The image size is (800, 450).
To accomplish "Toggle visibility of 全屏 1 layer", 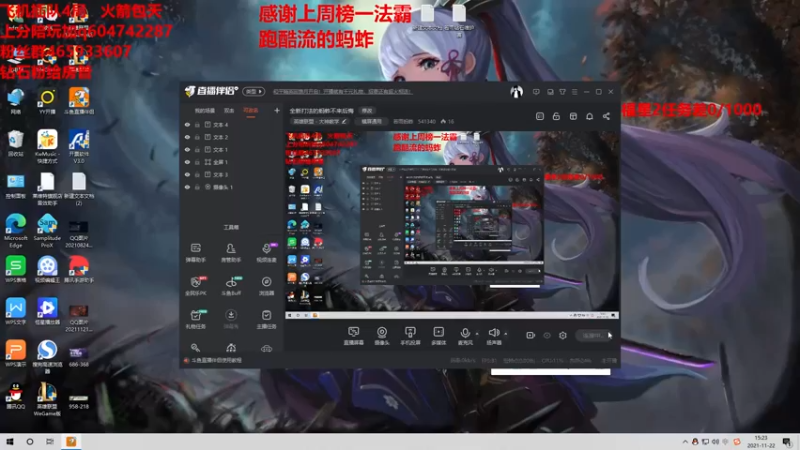I will click(x=187, y=162).
